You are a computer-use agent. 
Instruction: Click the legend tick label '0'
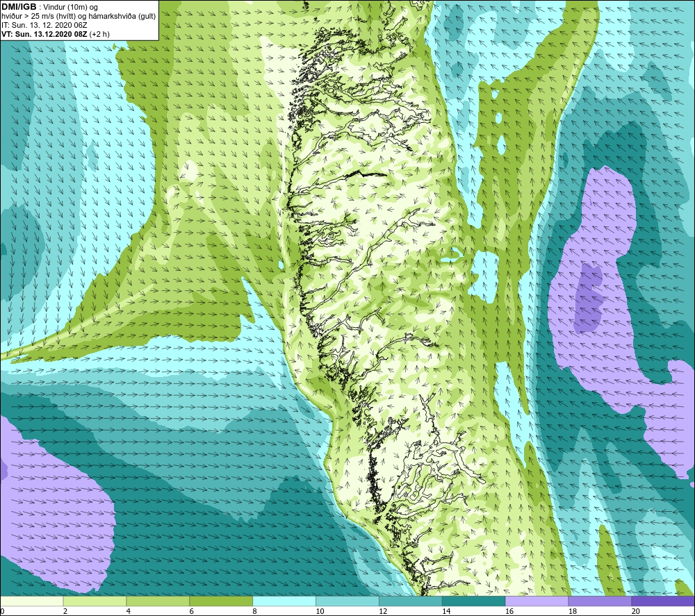tap(2, 611)
